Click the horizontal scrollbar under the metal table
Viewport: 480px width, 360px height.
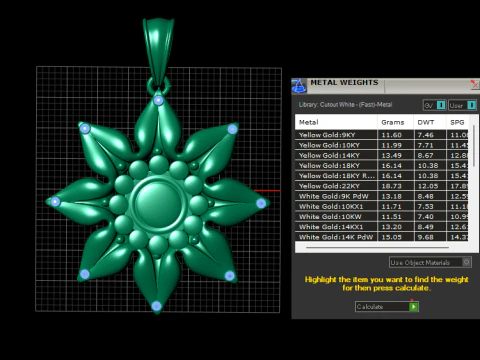377,248
